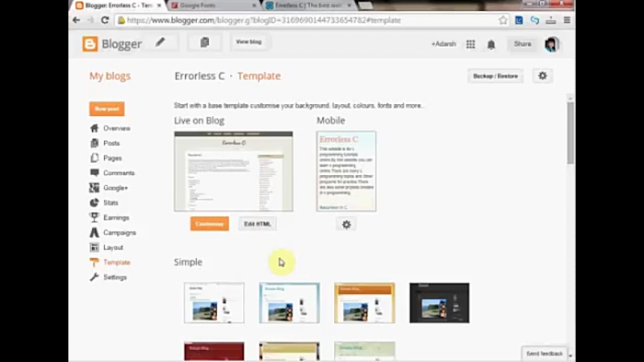This screenshot has height=362, width=644.
Task: Click the pencil create-post icon
Action: click(160, 42)
